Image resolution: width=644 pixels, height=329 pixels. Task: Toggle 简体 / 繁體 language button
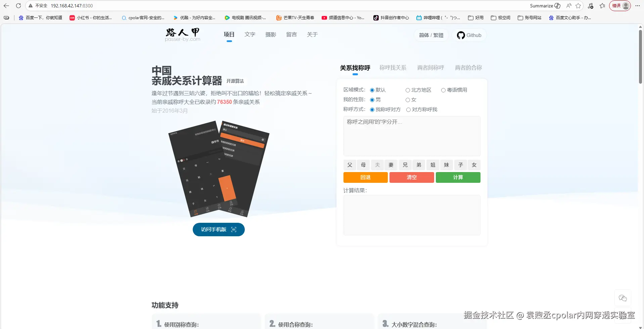pyautogui.click(x=431, y=35)
